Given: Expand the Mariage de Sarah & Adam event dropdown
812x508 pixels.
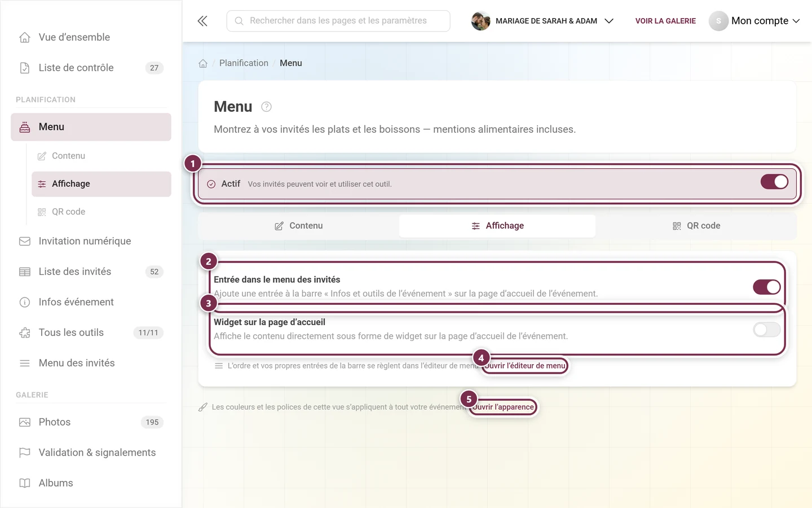Looking at the screenshot, I should pyautogui.click(x=542, y=21).
